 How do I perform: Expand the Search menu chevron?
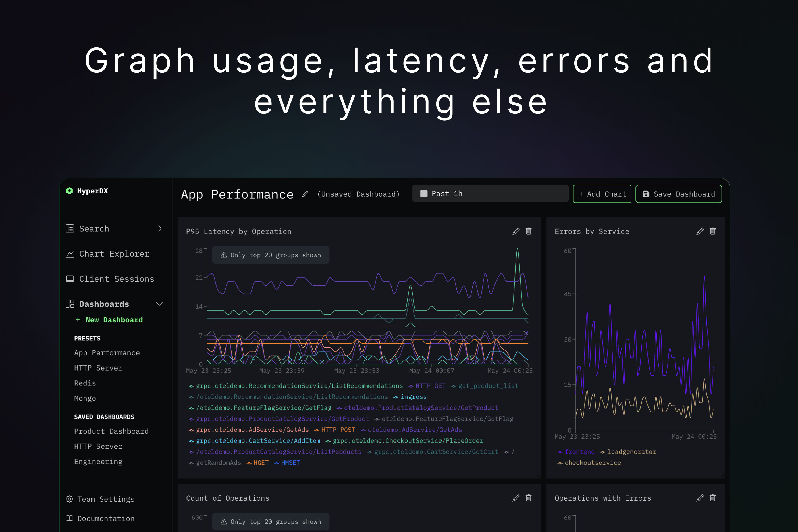pyautogui.click(x=160, y=229)
